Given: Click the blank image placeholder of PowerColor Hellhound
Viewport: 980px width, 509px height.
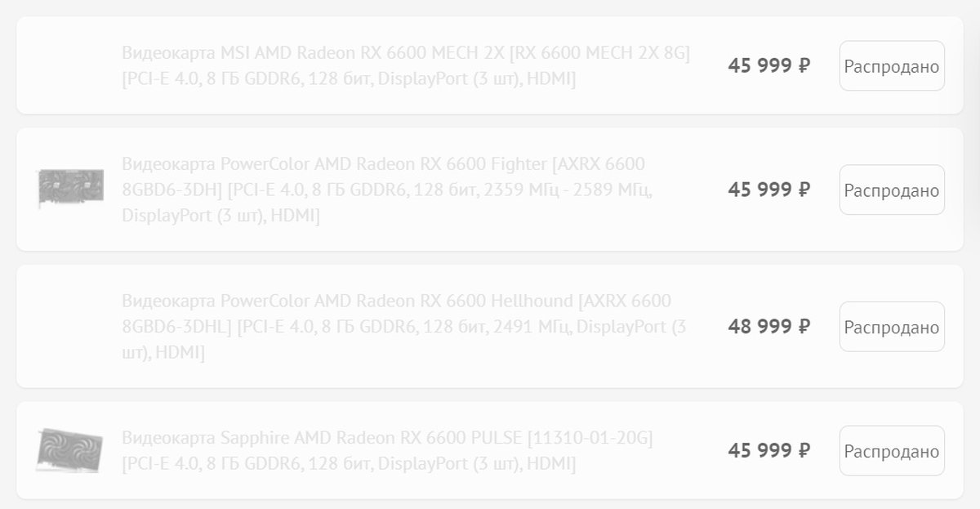Looking at the screenshot, I should pos(71,326).
